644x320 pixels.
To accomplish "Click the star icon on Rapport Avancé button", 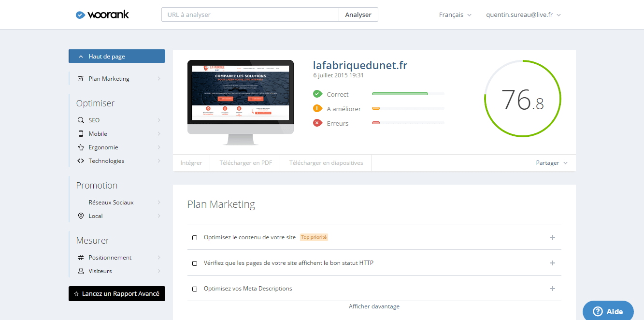I will pyautogui.click(x=76, y=294).
